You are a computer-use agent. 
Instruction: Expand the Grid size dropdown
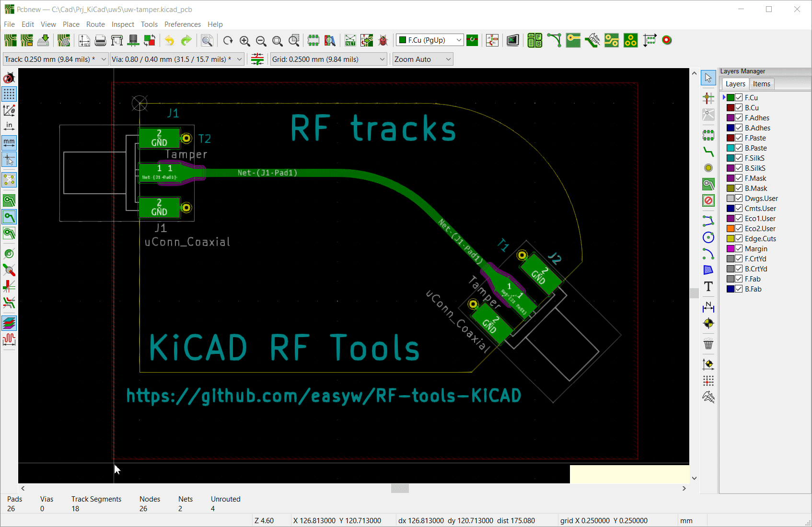(x=382, y=59)
